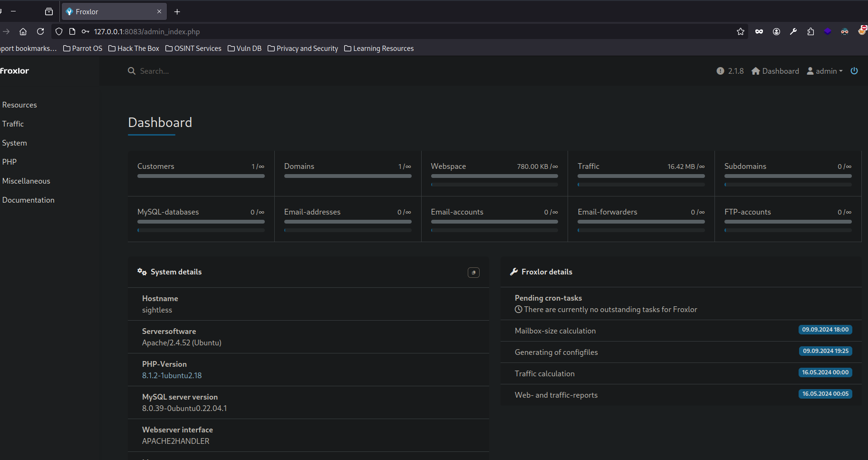Click the tab overview icon beside tabs
868x460 pixels.
[x=49, y=11]
